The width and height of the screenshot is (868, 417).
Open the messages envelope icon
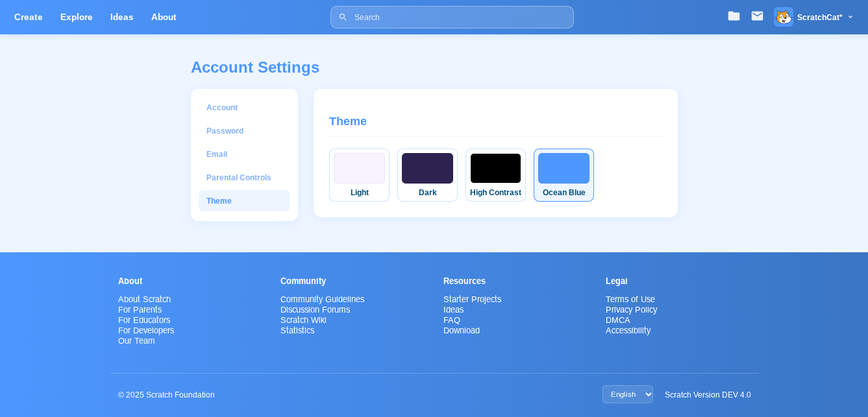point(757,16)
